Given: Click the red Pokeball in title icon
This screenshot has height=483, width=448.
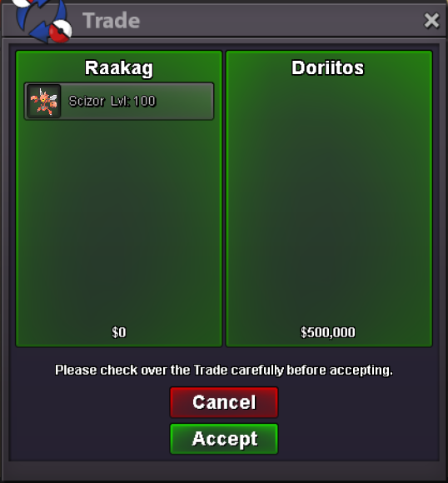Looking at the screenshot, I should coord(61,31).
